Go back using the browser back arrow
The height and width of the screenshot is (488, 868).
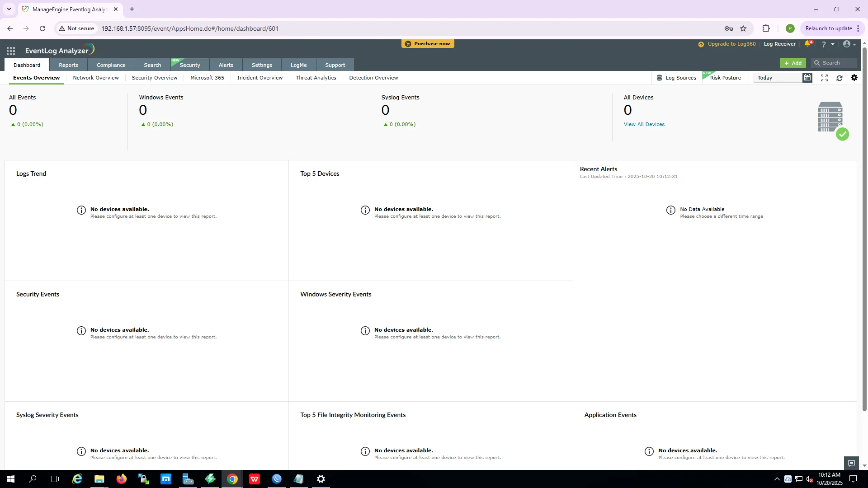(10, 28)
